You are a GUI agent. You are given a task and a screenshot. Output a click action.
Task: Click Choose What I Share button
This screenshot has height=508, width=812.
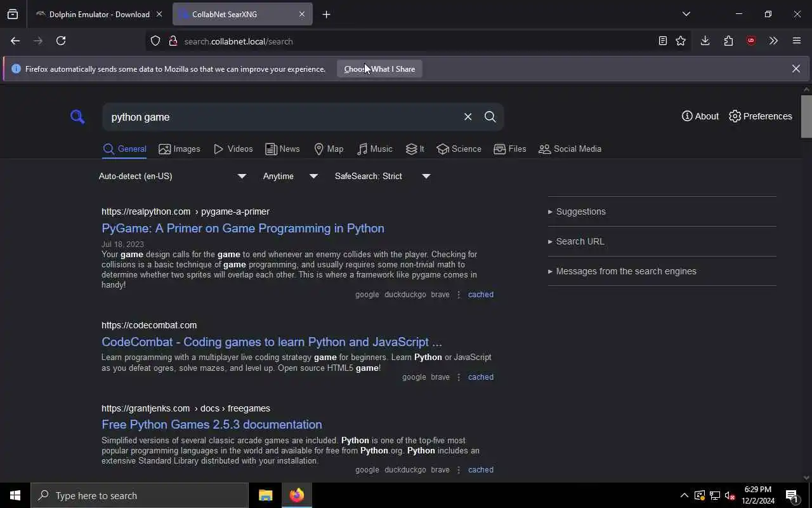coord(379,69)
